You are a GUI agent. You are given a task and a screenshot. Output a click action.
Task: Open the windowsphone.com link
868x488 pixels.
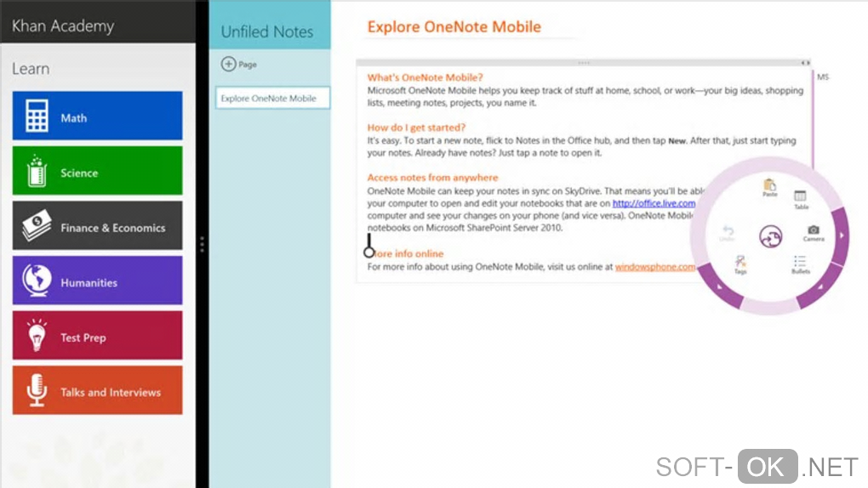655,267
